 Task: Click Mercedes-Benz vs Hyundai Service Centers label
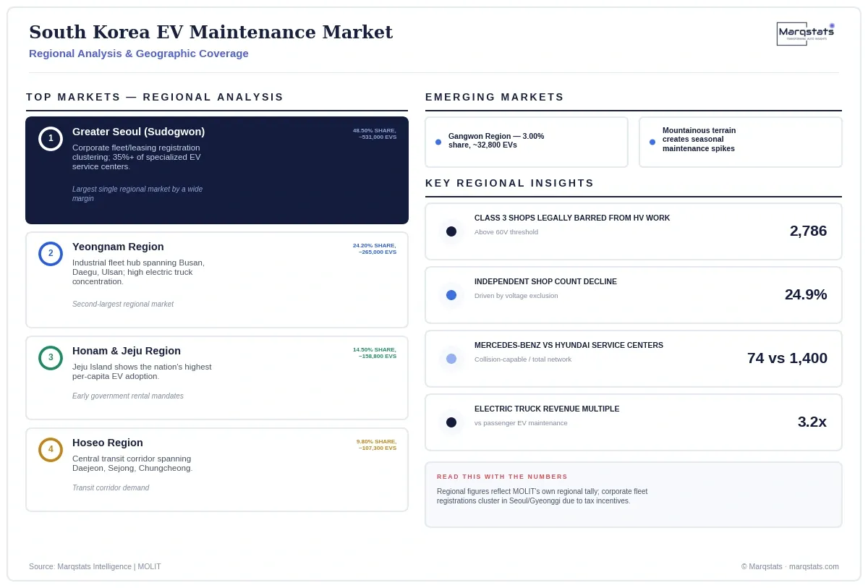click(x=569, y=345)
